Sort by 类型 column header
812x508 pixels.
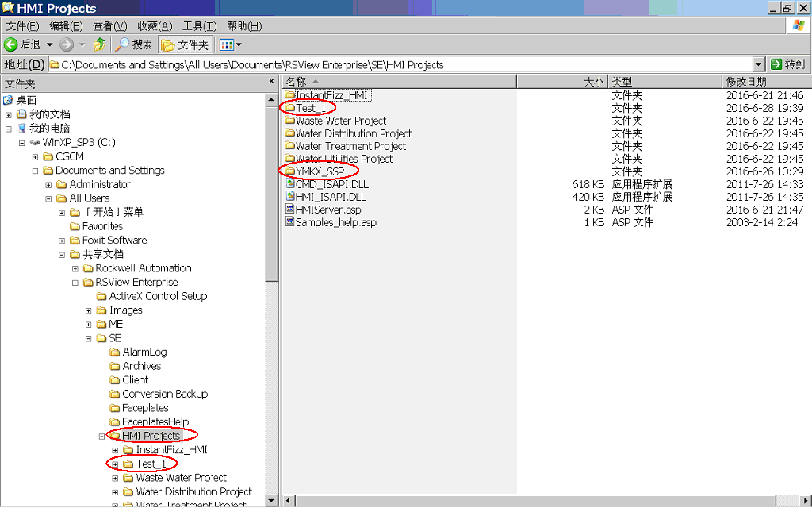665,82
